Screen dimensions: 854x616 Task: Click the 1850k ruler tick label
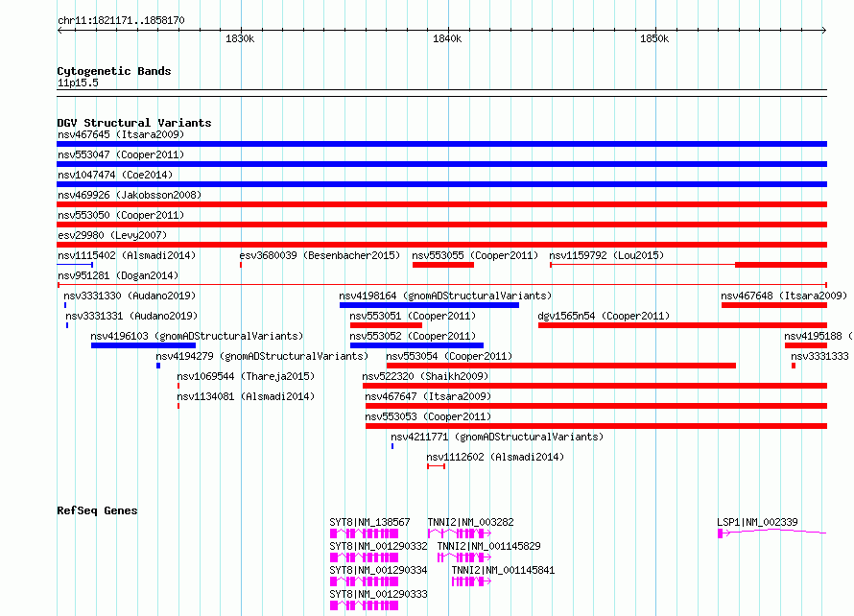click(654, 38)
